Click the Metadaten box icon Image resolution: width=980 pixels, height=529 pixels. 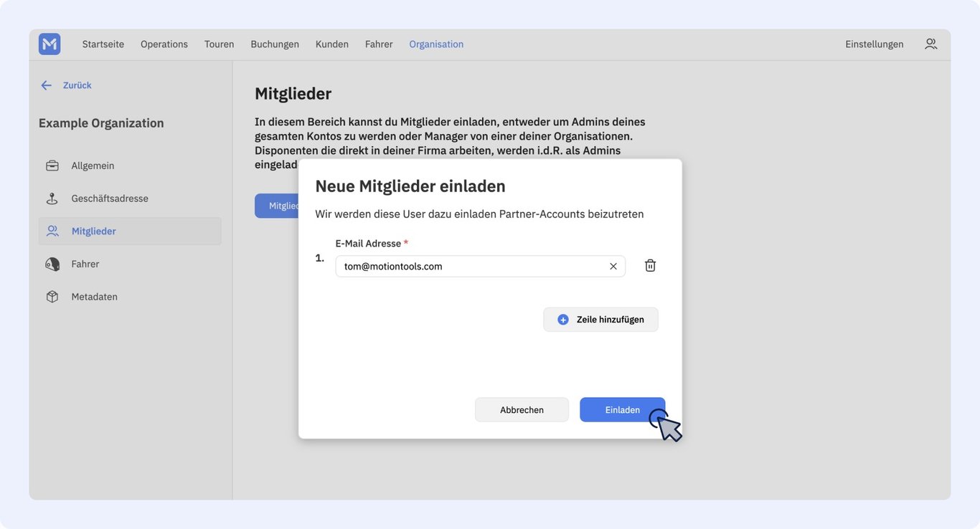coord(52,297)
